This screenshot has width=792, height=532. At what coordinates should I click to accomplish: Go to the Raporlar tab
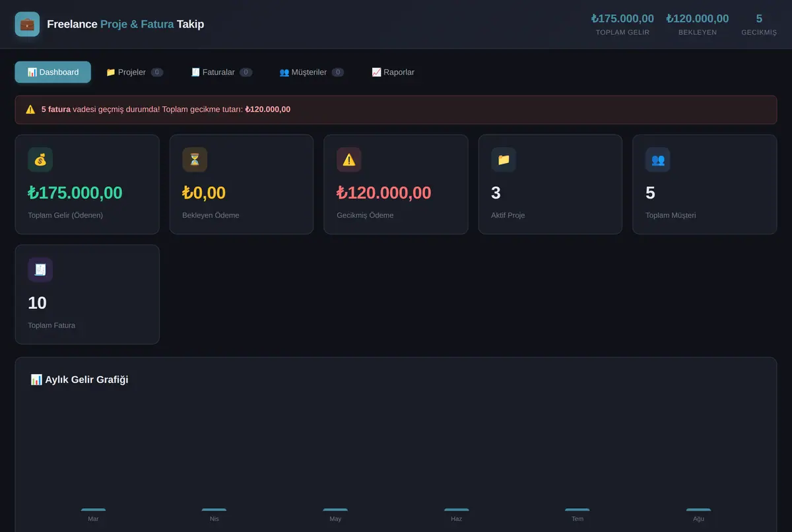[x=393, y=72]
